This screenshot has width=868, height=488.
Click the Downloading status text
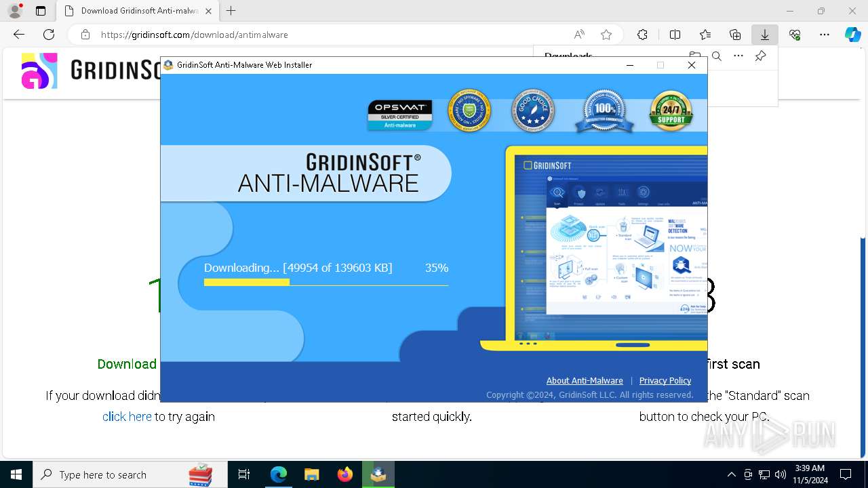click(x=298, y=268)
